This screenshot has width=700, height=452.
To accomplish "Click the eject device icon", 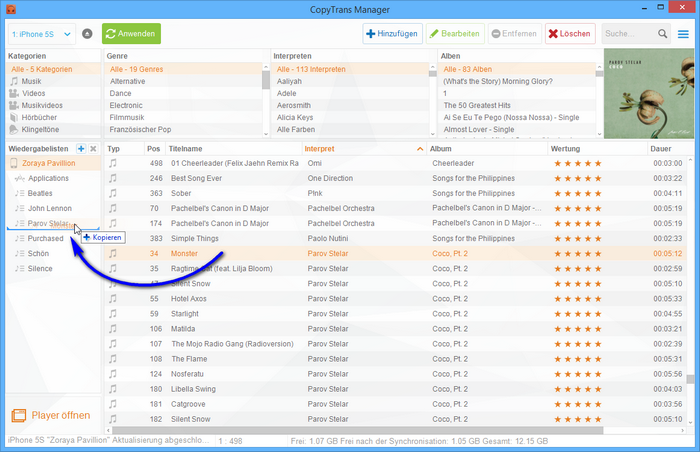I will 88,34.
